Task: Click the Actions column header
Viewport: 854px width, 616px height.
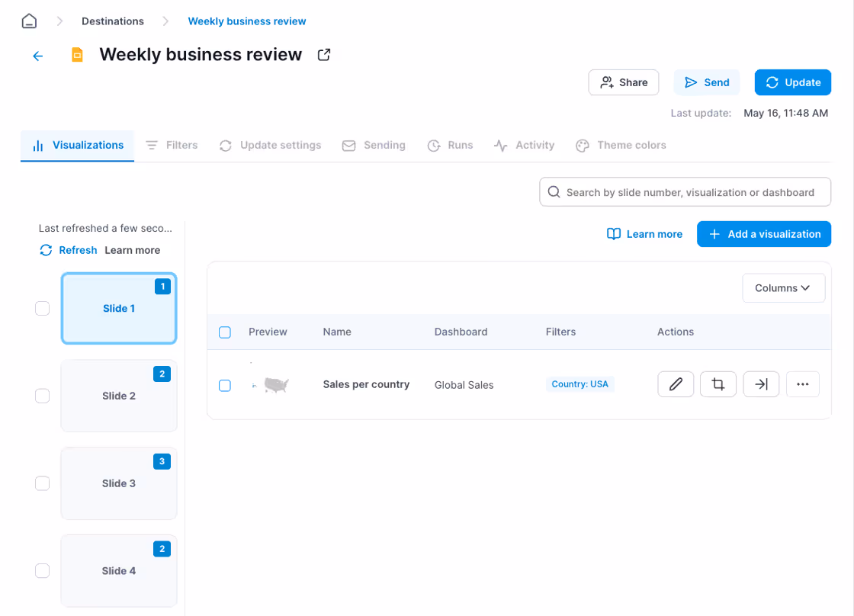Action: (x=676, y=332)
